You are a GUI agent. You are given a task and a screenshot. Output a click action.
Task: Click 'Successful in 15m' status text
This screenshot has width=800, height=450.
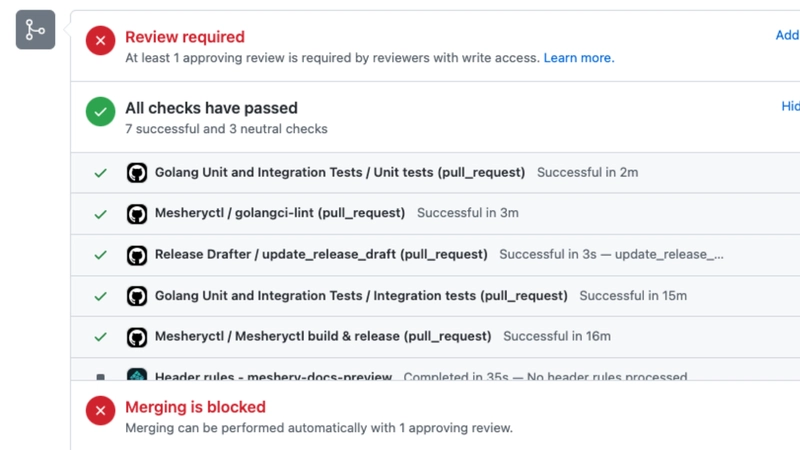(x=633, y=295)
